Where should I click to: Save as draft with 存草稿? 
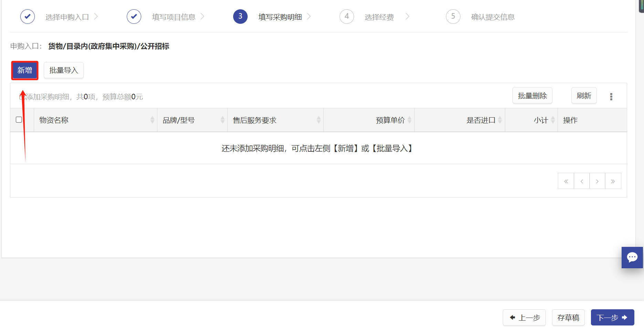(568, 318)
